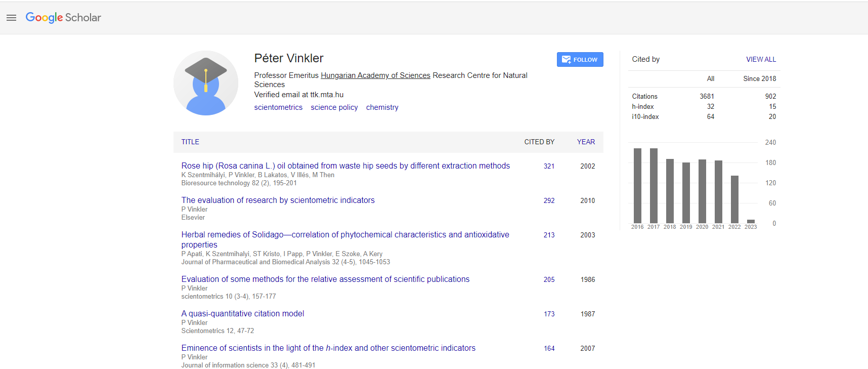868x369 pixels.
Task: Select the science policy interest tag
Action: pos(334,107)
